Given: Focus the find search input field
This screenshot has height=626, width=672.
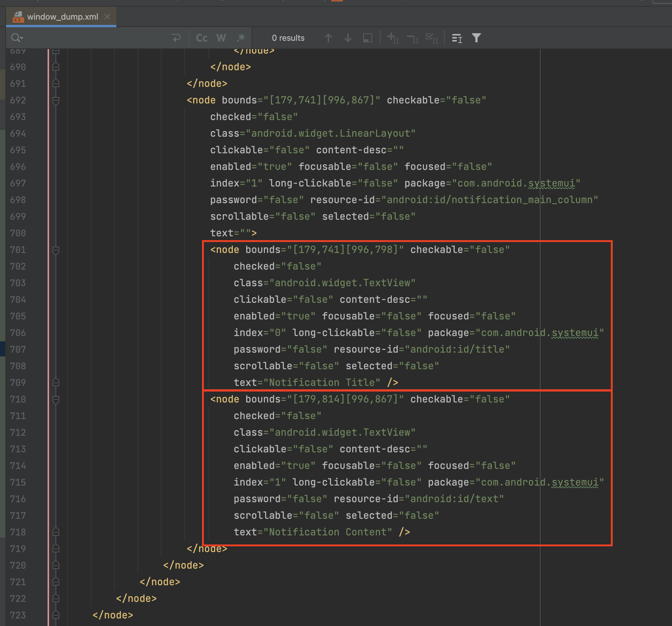Looking at the screenshot, I should click(x=94, y=38).
